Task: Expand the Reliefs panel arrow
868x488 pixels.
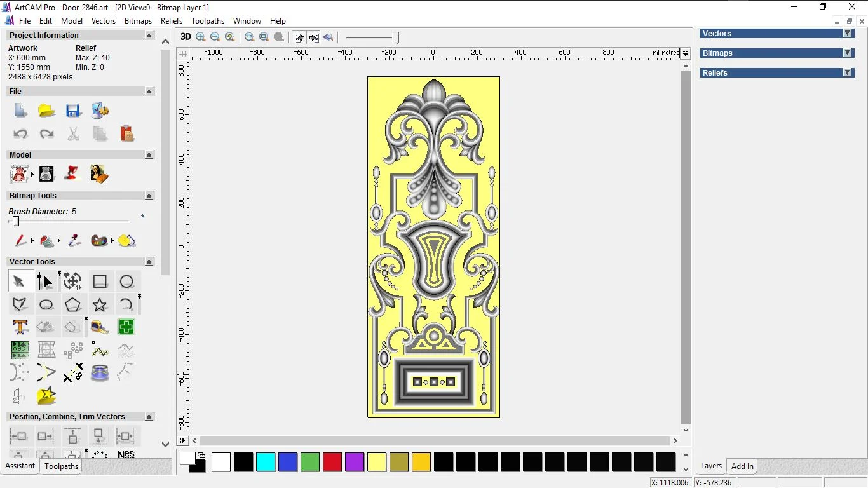Action: pyautogui.click(x=847, y=73)
